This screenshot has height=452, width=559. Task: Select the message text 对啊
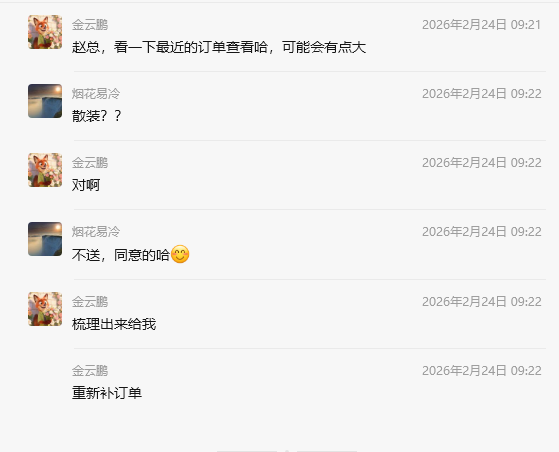click(86, 185)
